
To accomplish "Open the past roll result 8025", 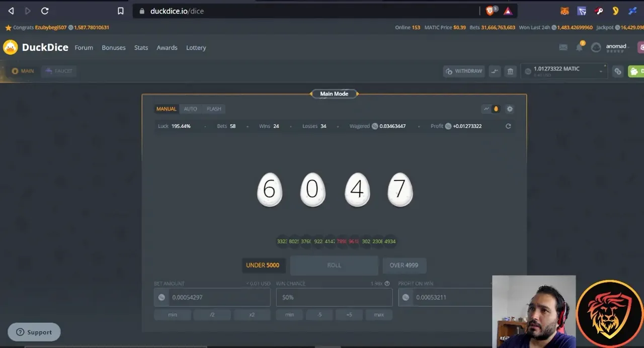I will (294, 241).
